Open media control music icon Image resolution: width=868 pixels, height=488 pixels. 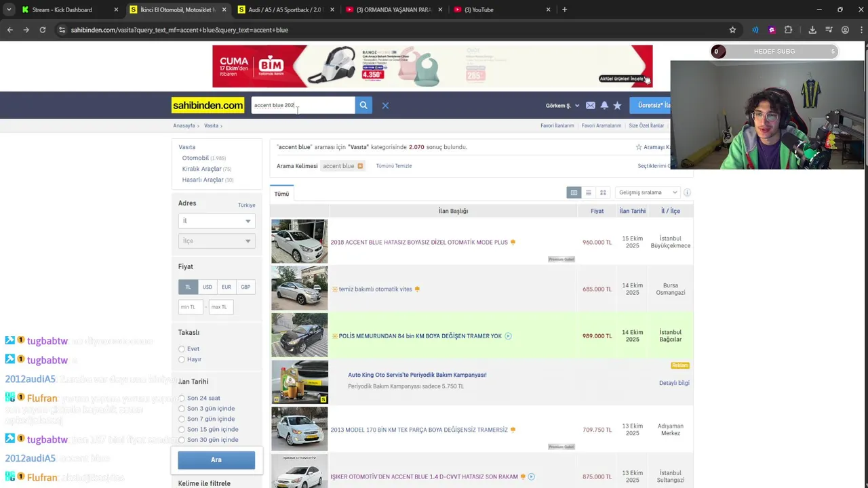point(829,30)
